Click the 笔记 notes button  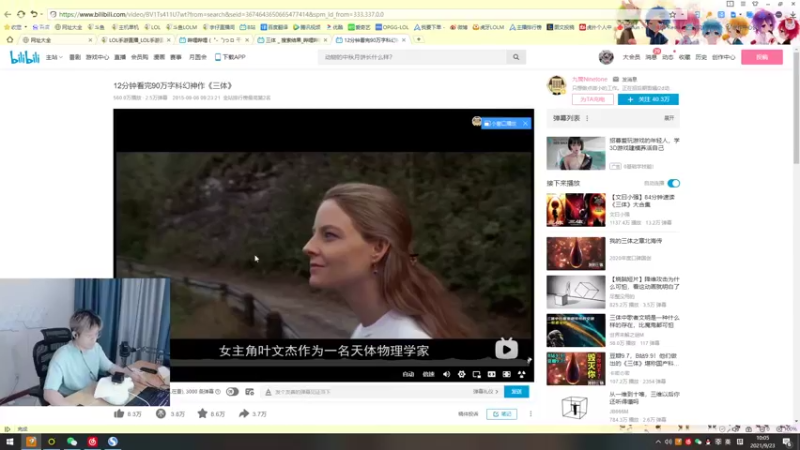[502, 414]
